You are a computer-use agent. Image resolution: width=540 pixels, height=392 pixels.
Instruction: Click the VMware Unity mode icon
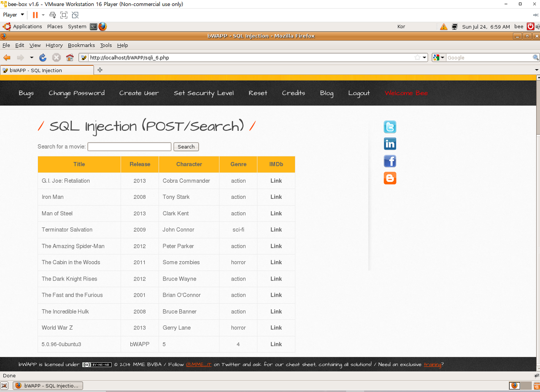(75, 15)
